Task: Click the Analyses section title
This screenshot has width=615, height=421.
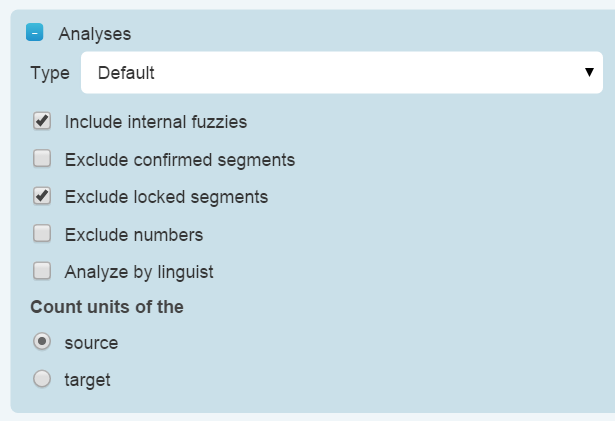Action: [94, 34]
